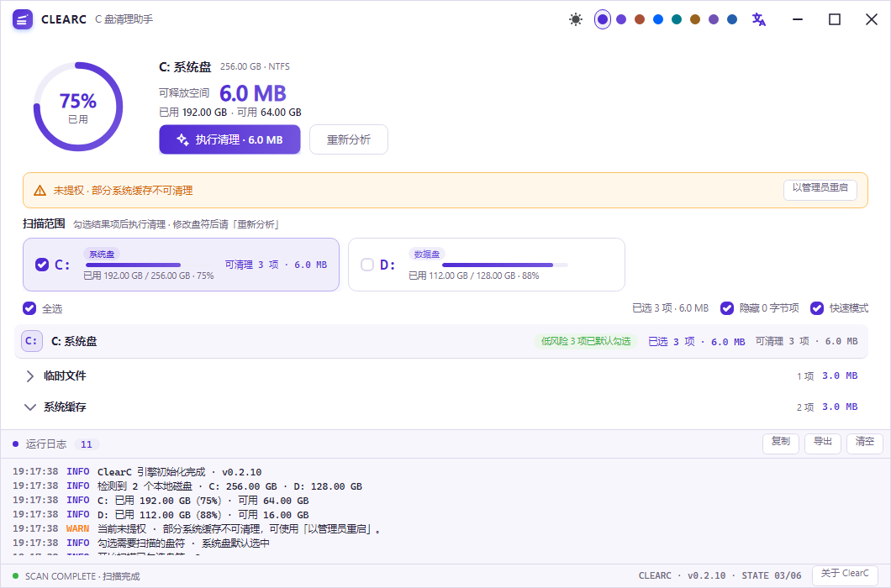
Task: Click log line ClearC 引擎初始化完成 · v0.2.10
Action: (180, 472)
